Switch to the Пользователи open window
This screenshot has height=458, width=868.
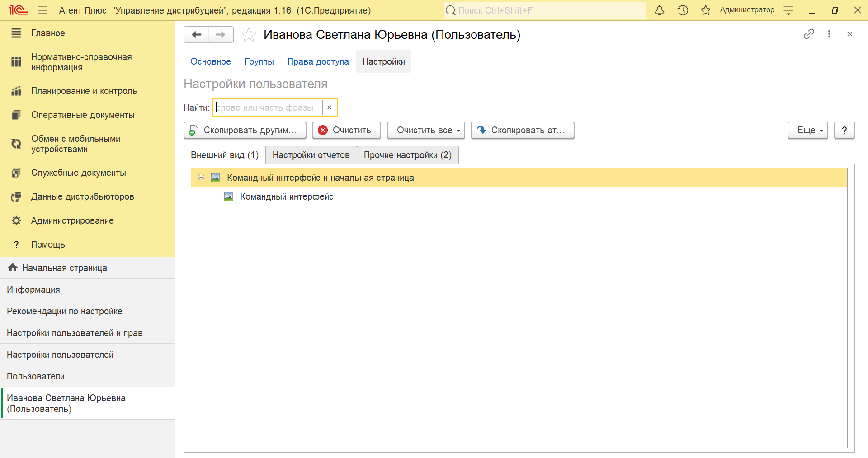[87, 376]
